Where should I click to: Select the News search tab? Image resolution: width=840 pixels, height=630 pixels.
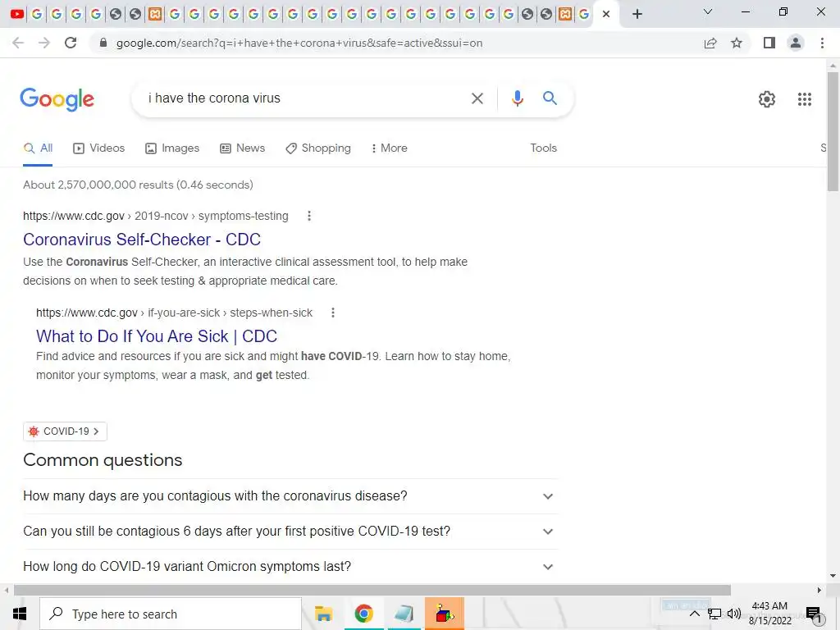[242, 148]
